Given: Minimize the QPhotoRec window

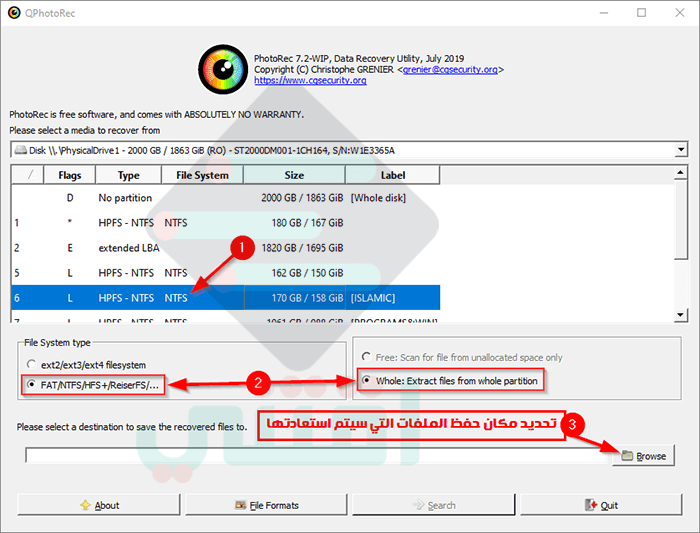Looking at the screenshot, I should click(604, 13).
